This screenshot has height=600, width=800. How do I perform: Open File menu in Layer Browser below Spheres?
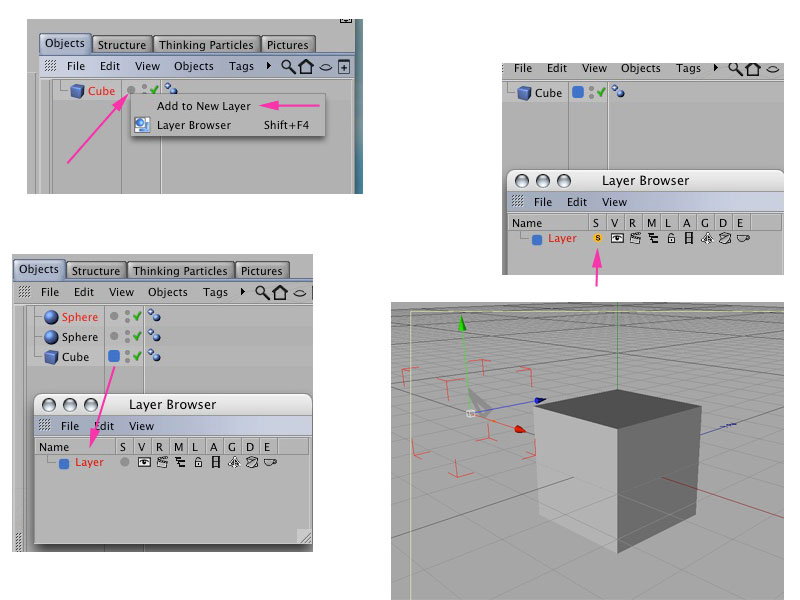[70, 426]
